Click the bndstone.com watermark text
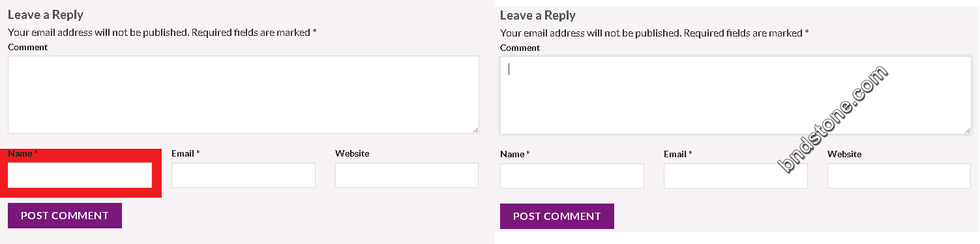This screenshot has height=244, width=980. 834,119
